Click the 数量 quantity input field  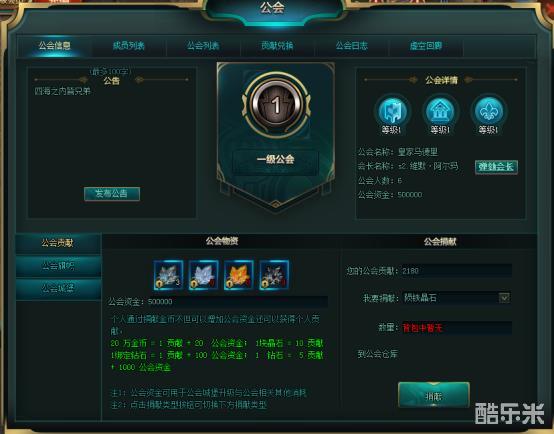[457, 328]
